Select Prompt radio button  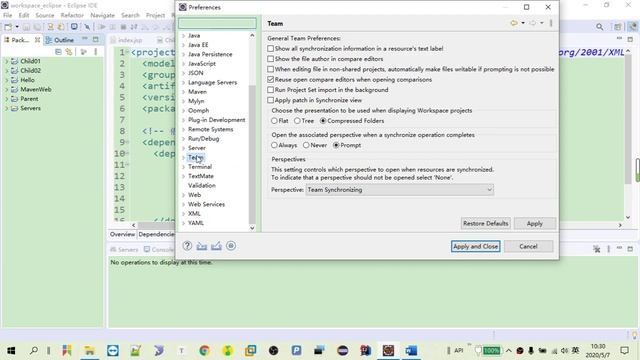(336, 145)
